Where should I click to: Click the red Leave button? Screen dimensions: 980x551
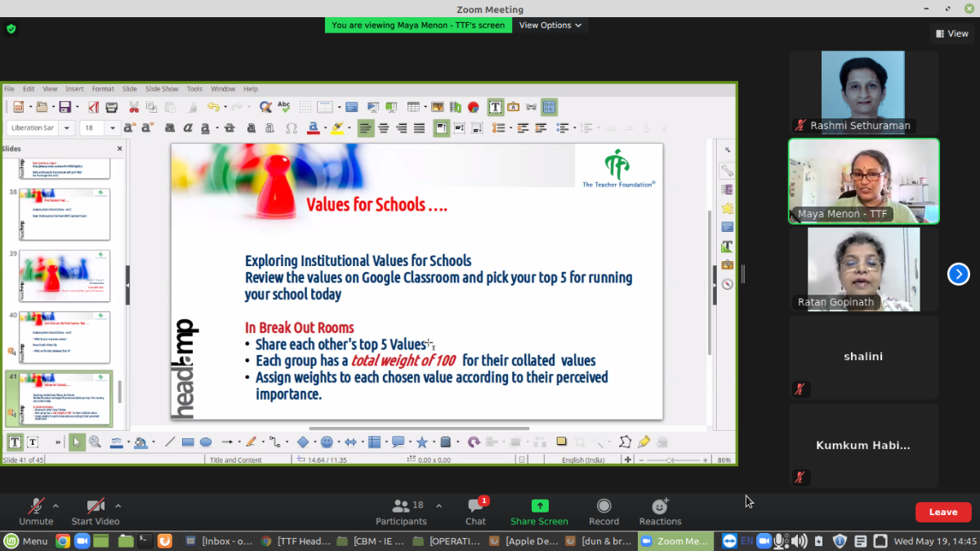coord(942,512)
